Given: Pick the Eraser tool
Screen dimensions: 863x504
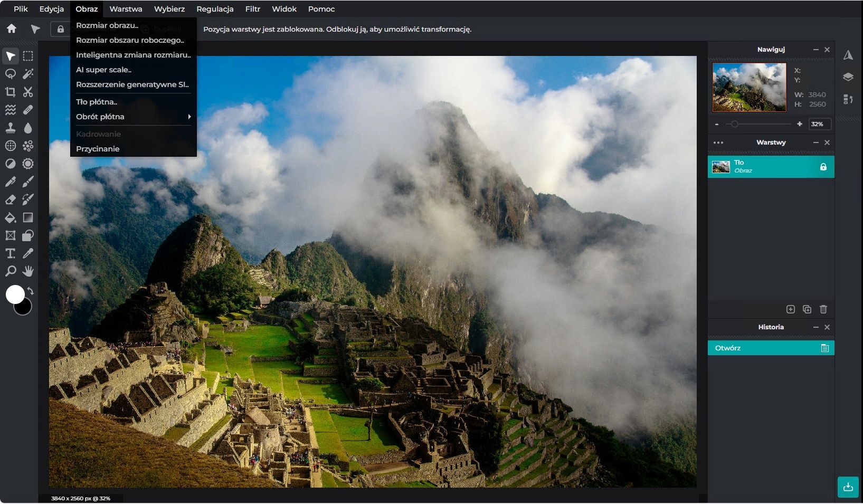Looking at the screenshot, I should (x=10, y=199).
